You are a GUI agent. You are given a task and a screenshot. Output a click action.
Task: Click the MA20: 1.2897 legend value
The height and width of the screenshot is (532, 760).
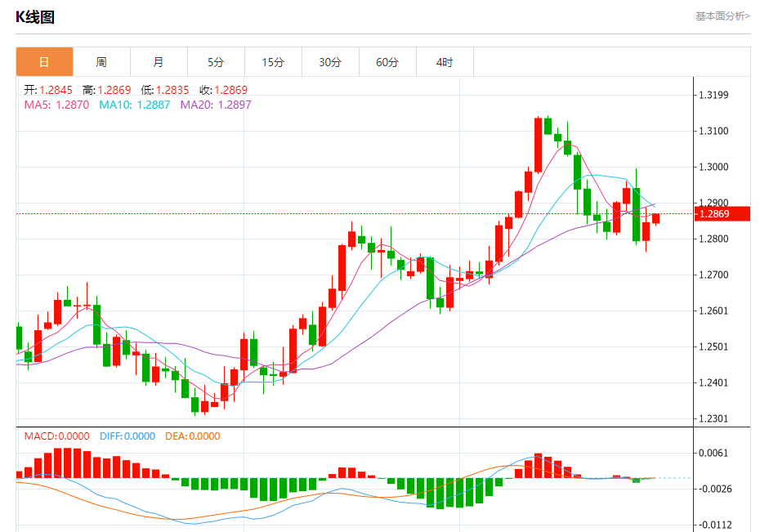(x=216, y=105)
